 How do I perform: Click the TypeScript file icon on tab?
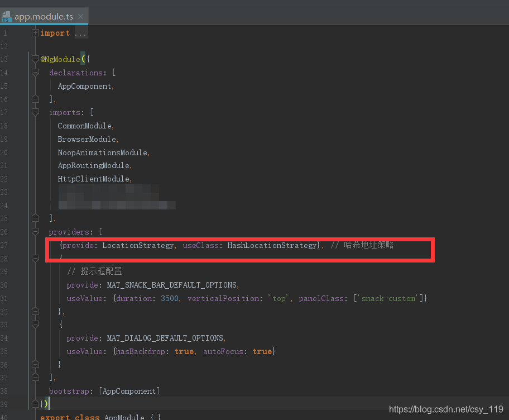point(7,17)
